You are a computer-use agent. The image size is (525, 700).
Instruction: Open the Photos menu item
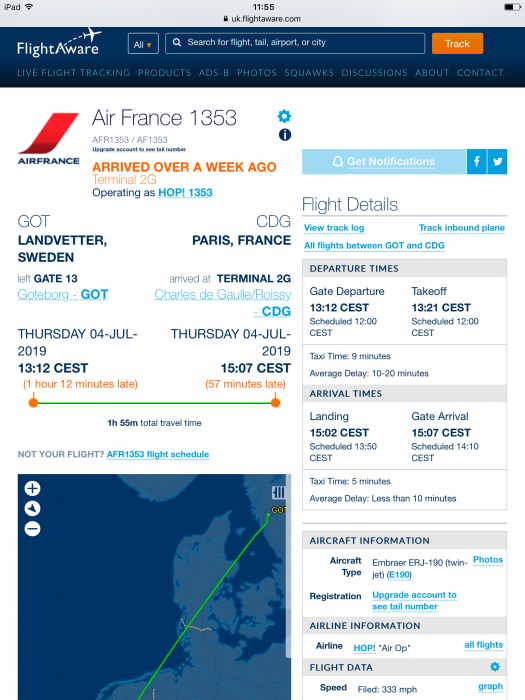tap(257, 73)
